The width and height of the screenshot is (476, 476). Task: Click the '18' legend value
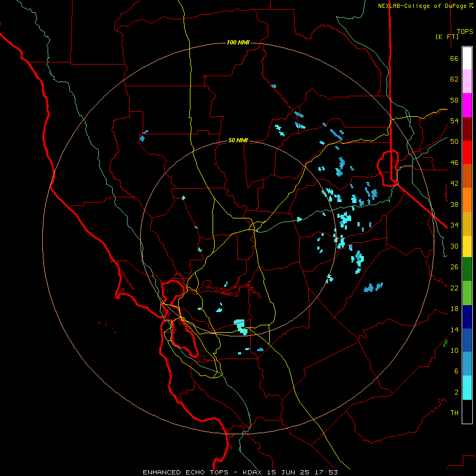click(454, 309)
